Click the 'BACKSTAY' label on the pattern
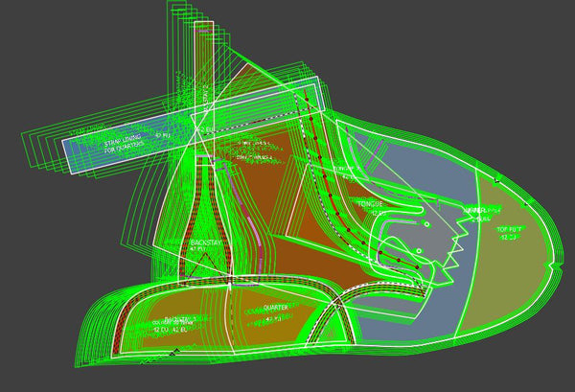The image size is (575, 392). coord(206,242)
